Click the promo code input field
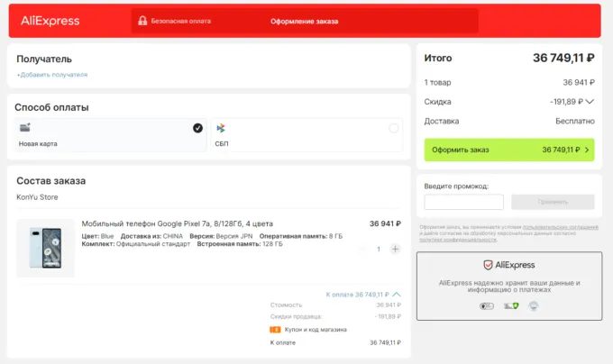Screen dimensions: 613x364 click(463, 202)
